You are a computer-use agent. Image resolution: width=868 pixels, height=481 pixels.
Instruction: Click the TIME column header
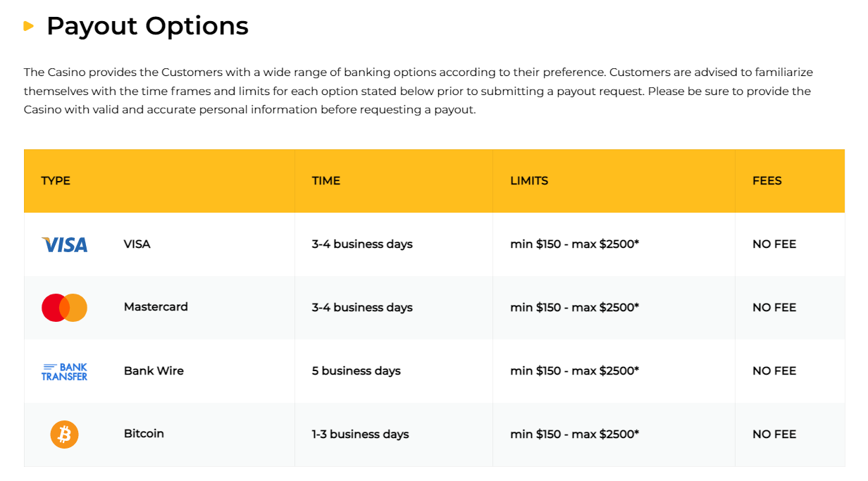pos(326,181)
